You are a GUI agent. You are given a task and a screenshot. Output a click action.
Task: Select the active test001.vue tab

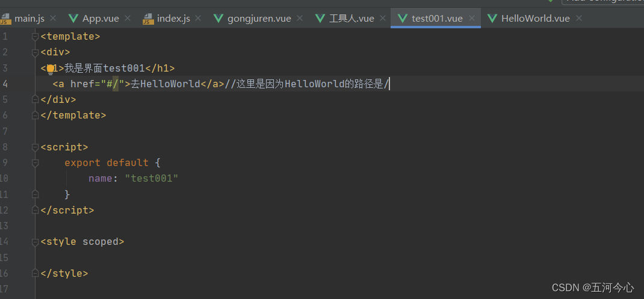437,19
